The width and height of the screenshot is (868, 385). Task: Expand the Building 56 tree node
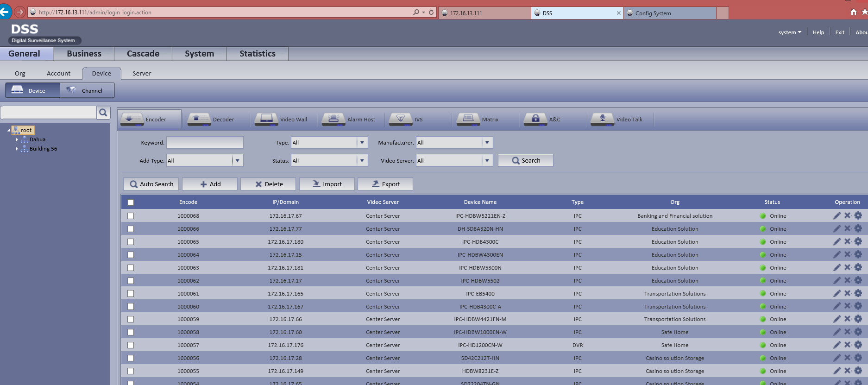[x=17, y=149]
